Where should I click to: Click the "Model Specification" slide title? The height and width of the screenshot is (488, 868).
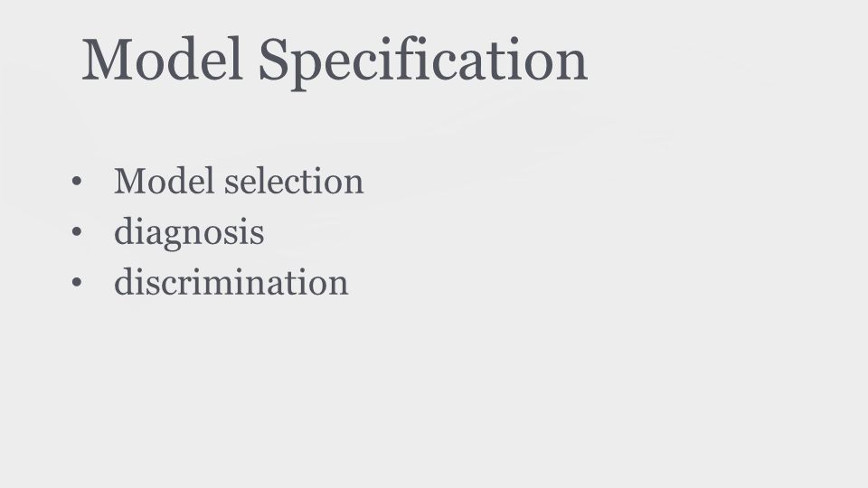(x=335, y=61)
